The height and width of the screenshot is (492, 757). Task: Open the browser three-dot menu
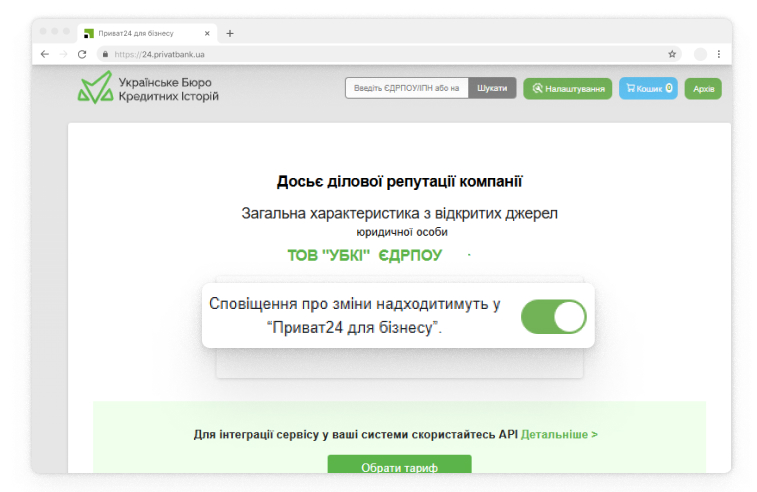[719, 54]
